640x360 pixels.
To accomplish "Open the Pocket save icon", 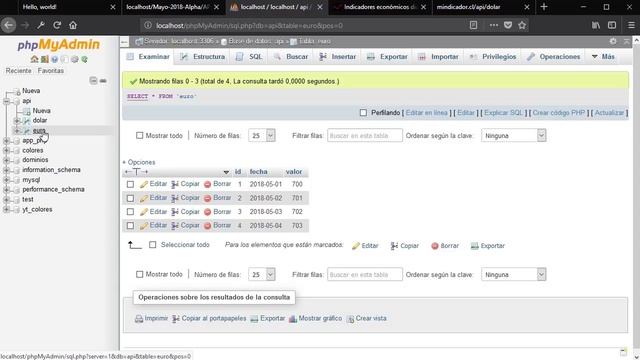I will pyautogui.click(x=508, y=25).
